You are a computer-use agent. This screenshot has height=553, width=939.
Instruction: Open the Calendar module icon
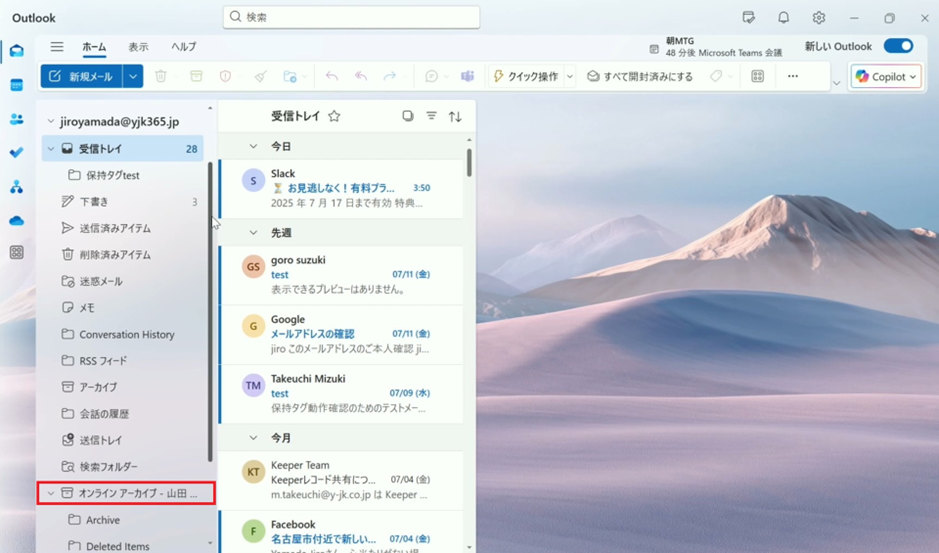pyautogui.click(x=17, y=85)
